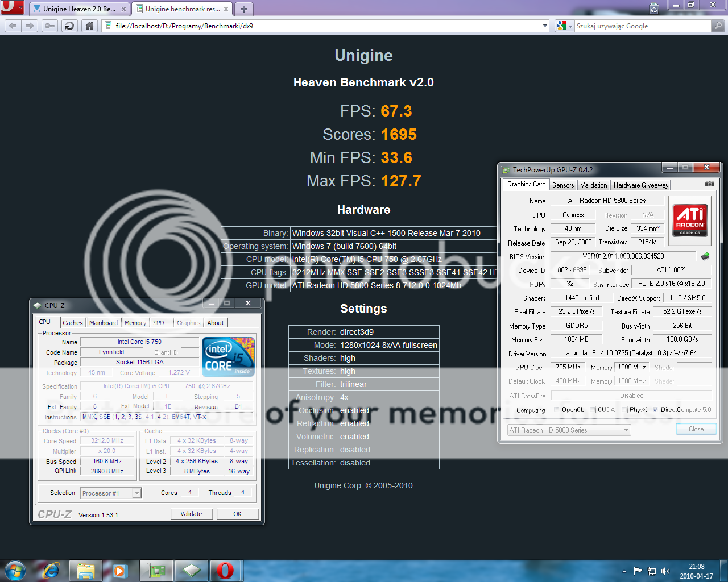Go to the Opera home page icon

pyautogui.click(x=89, y=26)
